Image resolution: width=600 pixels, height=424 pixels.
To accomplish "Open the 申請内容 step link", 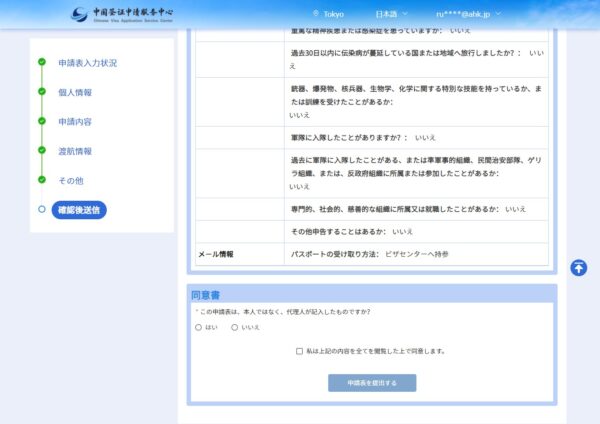I will pyautogui.click(x=75, y=122).
